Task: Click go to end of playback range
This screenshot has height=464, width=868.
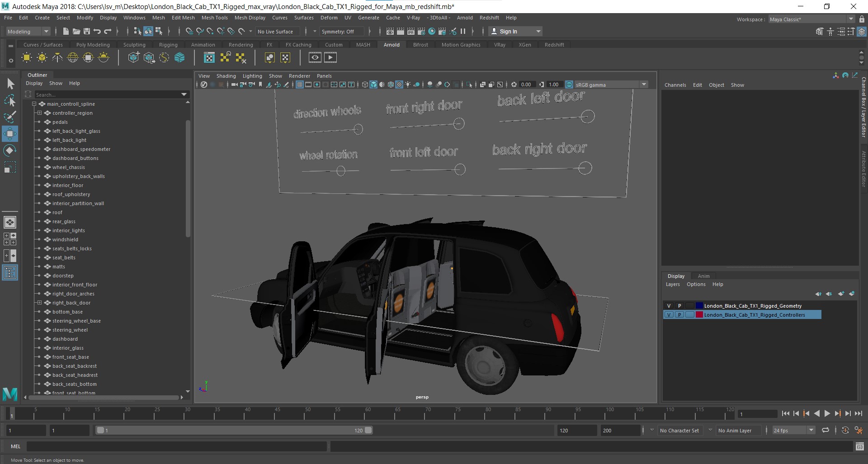Action: pos(858,413)
